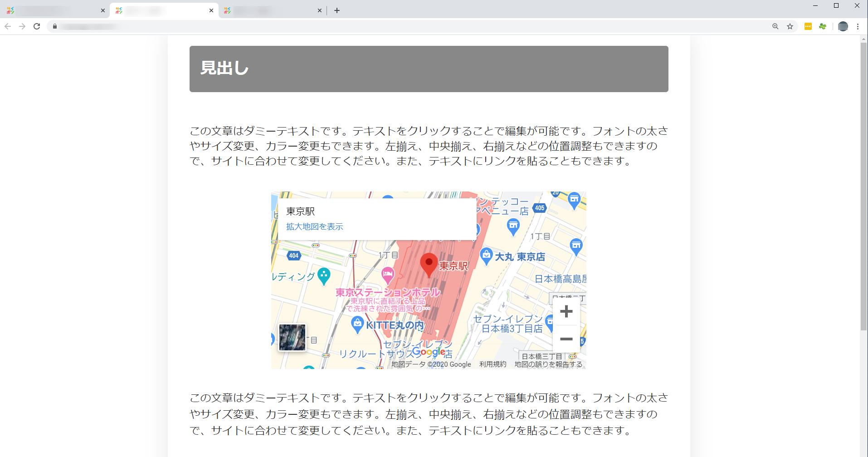Close the first browser tab
The image size is (868, 457).
tap(103, 10)
